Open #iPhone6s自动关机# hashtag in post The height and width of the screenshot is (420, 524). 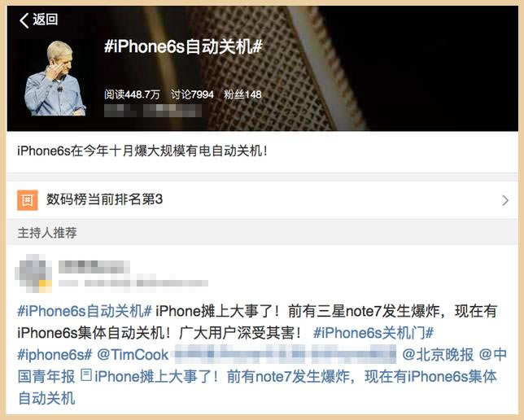pos(85,311)
